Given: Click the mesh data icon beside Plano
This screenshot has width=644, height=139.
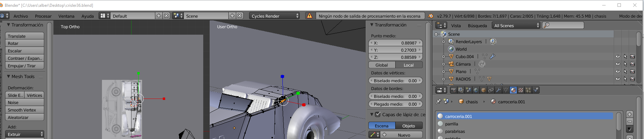Looking at the screenshot, I should click(477, 71).
